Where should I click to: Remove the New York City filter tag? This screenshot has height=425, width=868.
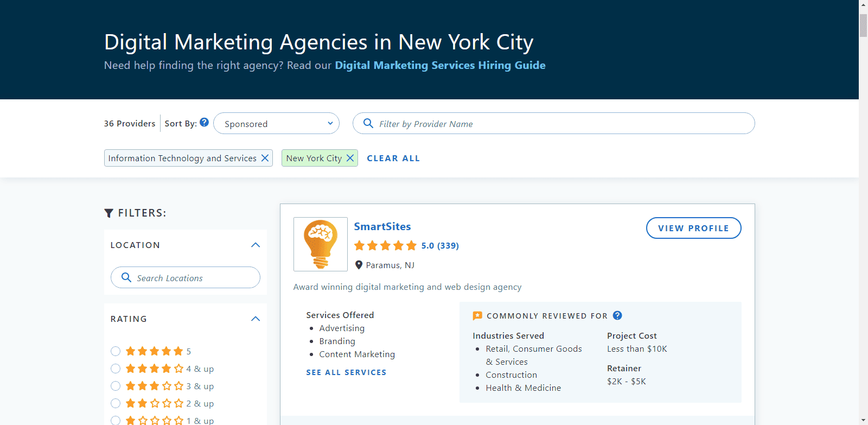[350, 158]
